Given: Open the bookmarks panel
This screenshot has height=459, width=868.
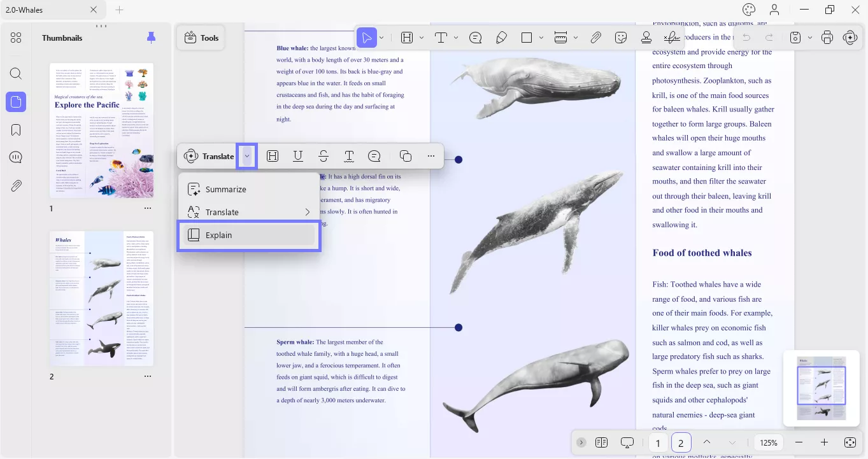Looking at the screenshot, I should [16, 129].
